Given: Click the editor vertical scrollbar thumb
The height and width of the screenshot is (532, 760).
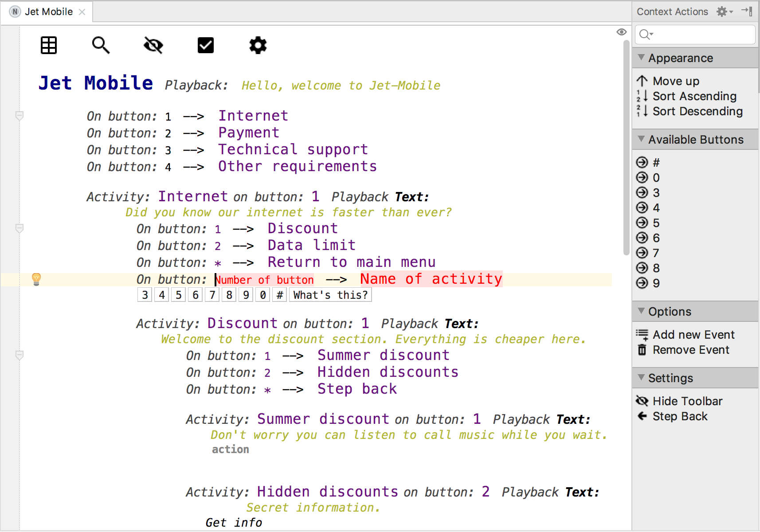Looking at the screenshot, I should click(x=626, y=146).
